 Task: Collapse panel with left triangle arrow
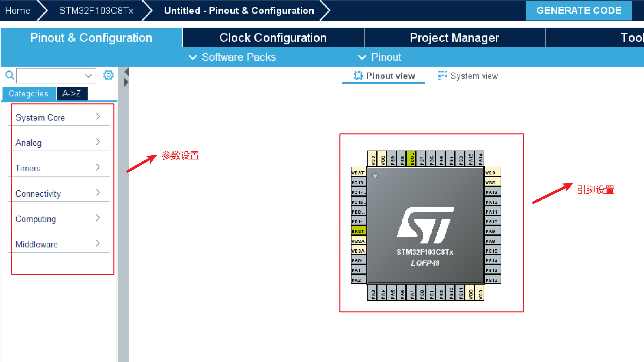tap(127, 71)
